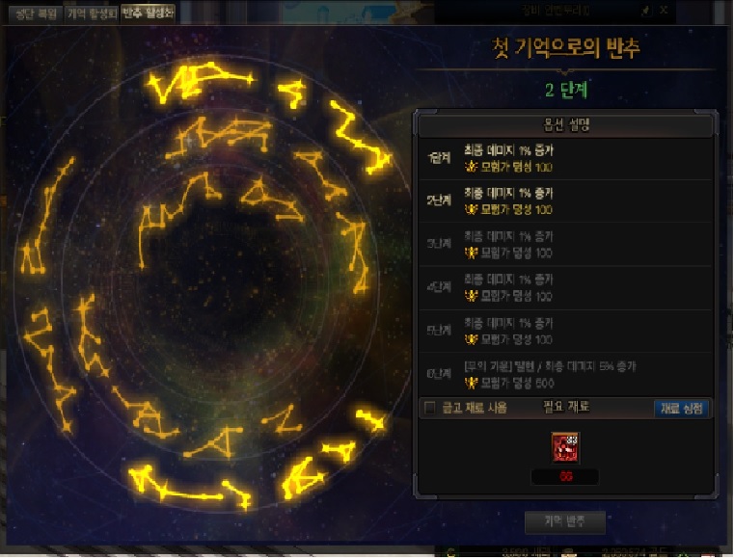The width and height of the screenshot is (734, 560).
Task: Click the 기억 반추 button
Action: 565,521
